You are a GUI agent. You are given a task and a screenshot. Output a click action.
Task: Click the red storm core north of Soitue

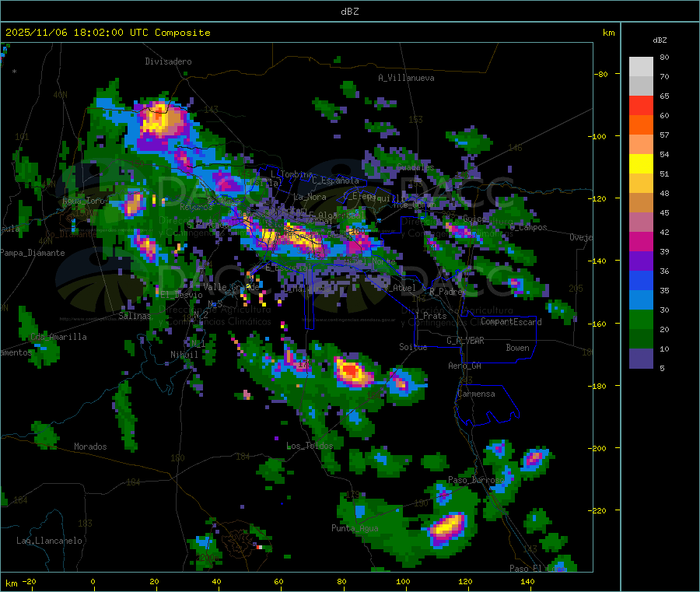[x=352, y=370]
